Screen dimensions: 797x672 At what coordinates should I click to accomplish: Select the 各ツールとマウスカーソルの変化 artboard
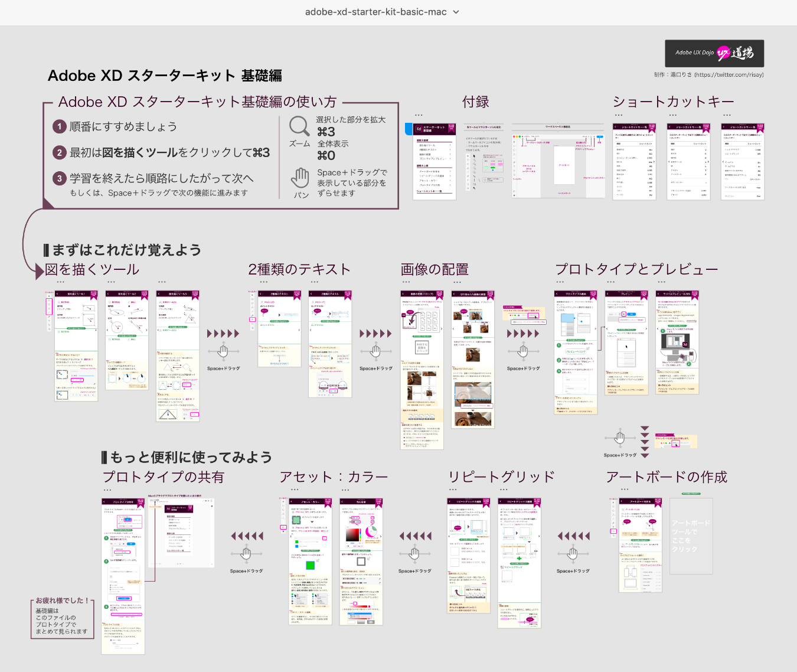484,158
